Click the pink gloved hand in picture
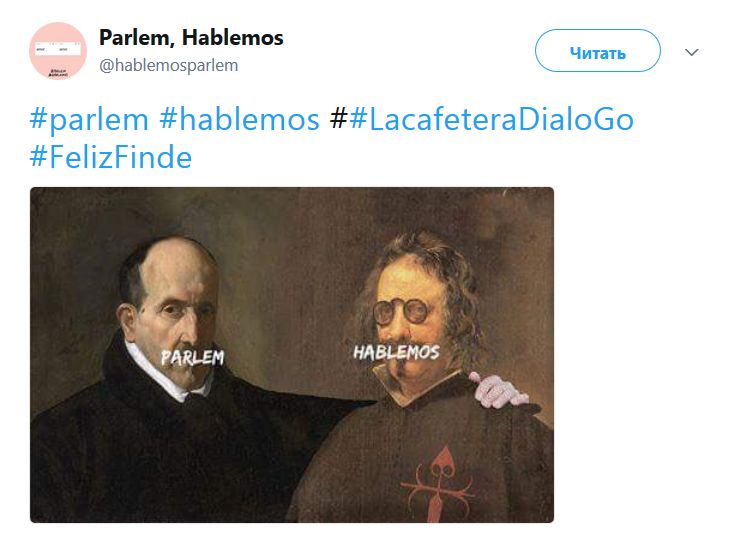730x538 pixels. point(498,391)
